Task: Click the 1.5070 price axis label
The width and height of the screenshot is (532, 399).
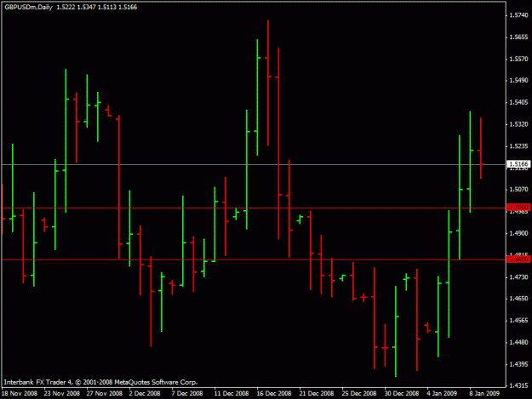Action: click(x=519, y=190)
